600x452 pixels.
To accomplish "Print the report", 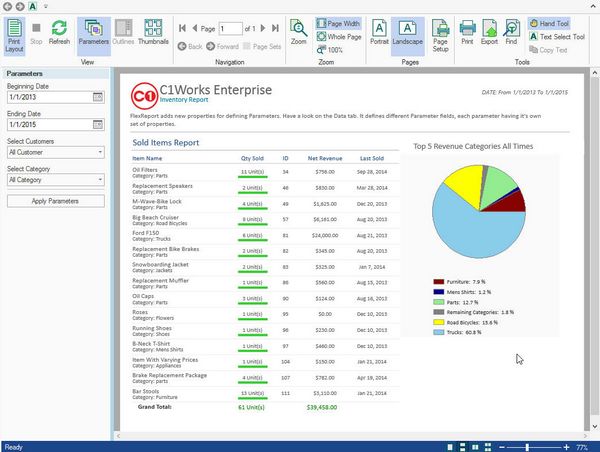I will pos(467,32).
